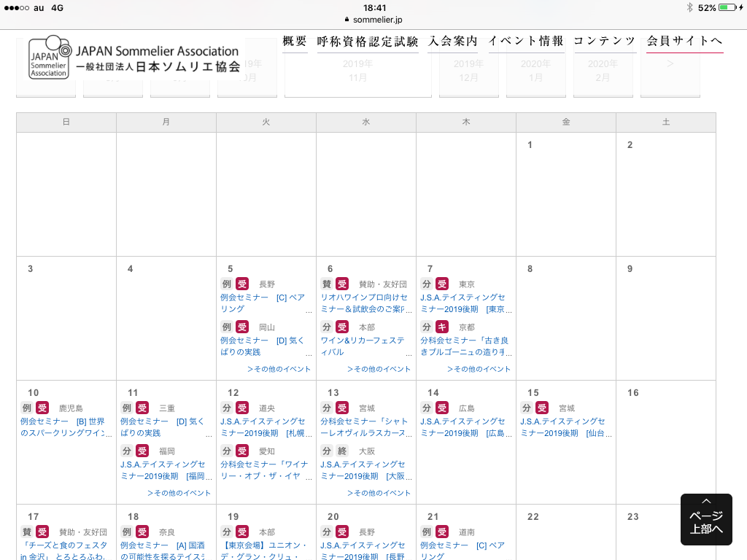This screenshot has height=560, width=747.
Task: Show その他のイベント for the 6th
Action: [x=379, y=369]
